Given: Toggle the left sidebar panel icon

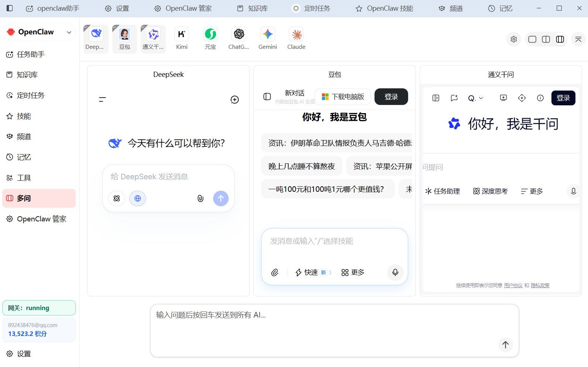Looking at the screenshot, I should click(x=10, y=8).
